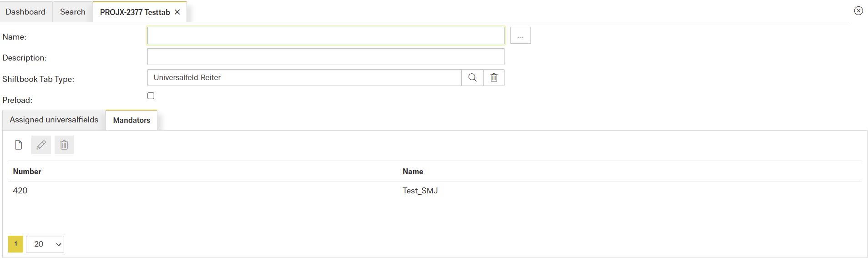
Task: Click the magnifier icon for Shiftbook Tab Type
Action: (472, 78)
